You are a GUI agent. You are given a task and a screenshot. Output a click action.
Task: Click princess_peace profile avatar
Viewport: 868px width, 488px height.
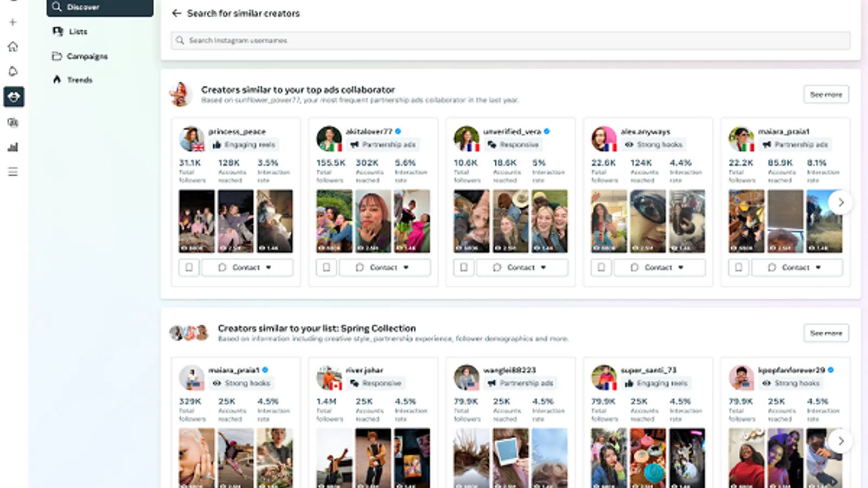[192, 139]
